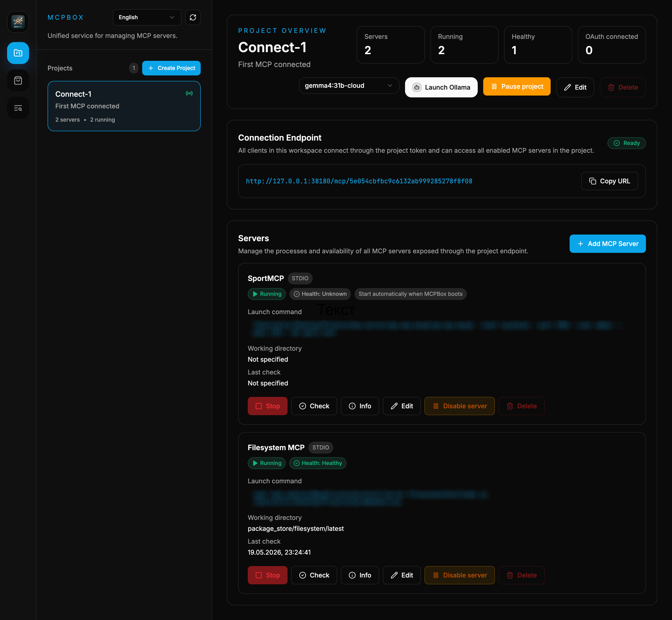Run Check on Filesystem MCP server

tap(314, 575)
